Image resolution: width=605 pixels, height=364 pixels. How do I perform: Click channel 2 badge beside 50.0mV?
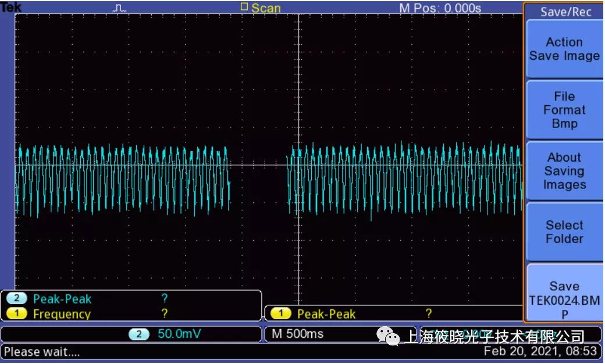[x=139, y=334]
